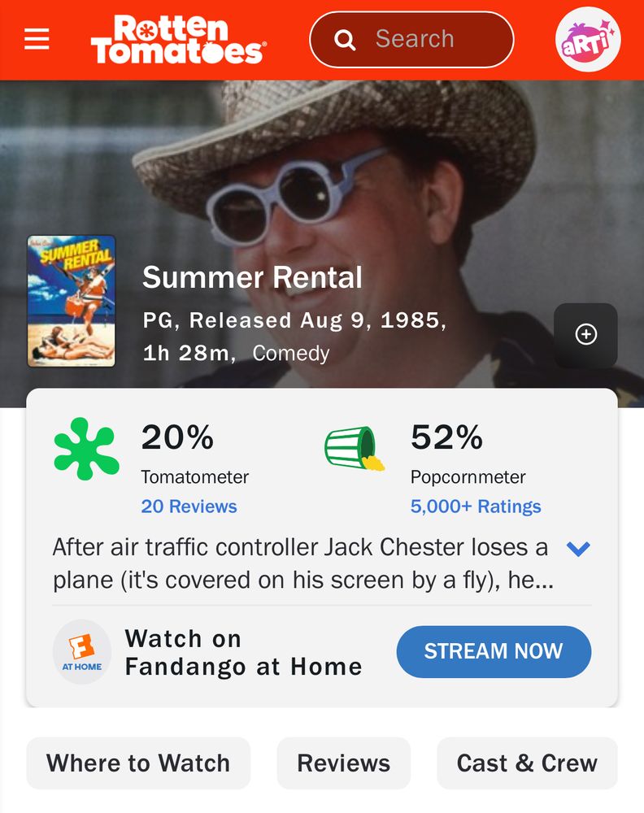644x813 pixels.
Task: Open the Summer Rental poster thumbnail
Action: (x=72, y=302)
